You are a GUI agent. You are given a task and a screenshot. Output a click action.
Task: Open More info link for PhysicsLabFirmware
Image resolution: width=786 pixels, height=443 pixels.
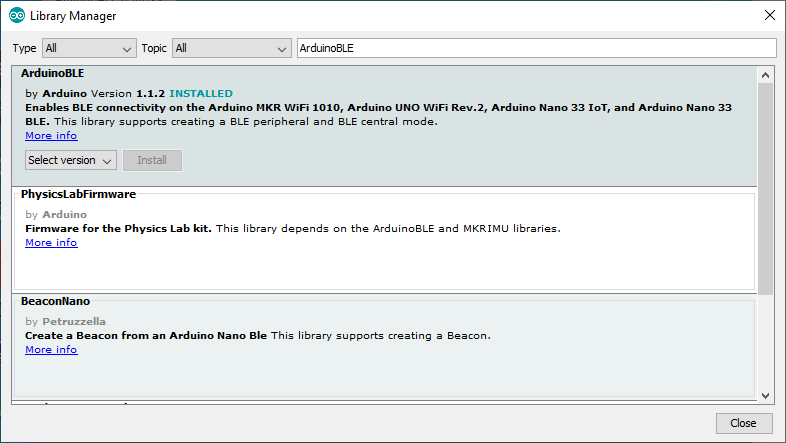pyautogui.click(x=51, y=243)
